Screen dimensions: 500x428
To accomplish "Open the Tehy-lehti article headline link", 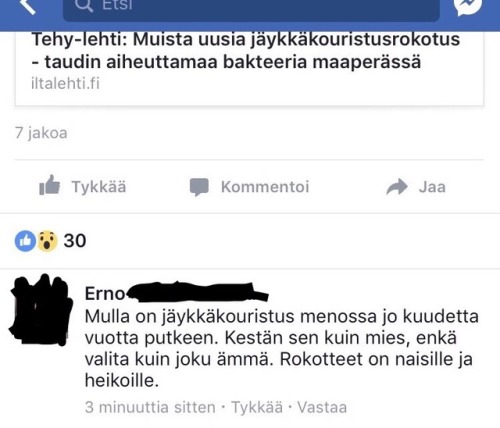I will click(x=246, y=50).
